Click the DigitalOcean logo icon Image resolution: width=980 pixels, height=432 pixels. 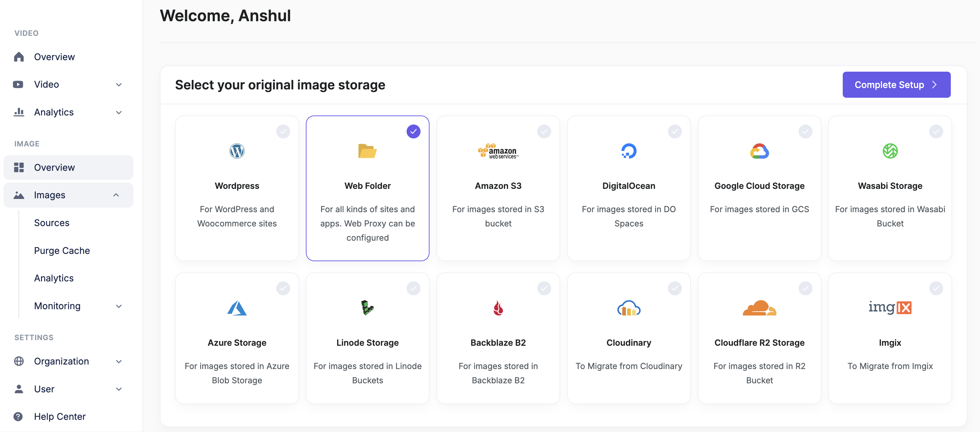tap(629, 151)
